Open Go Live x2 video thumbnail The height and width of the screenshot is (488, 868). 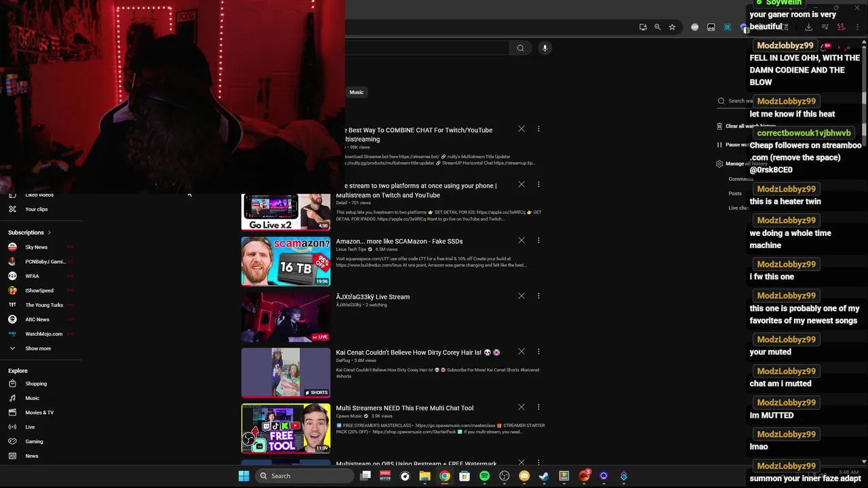(x=285, y=212)
